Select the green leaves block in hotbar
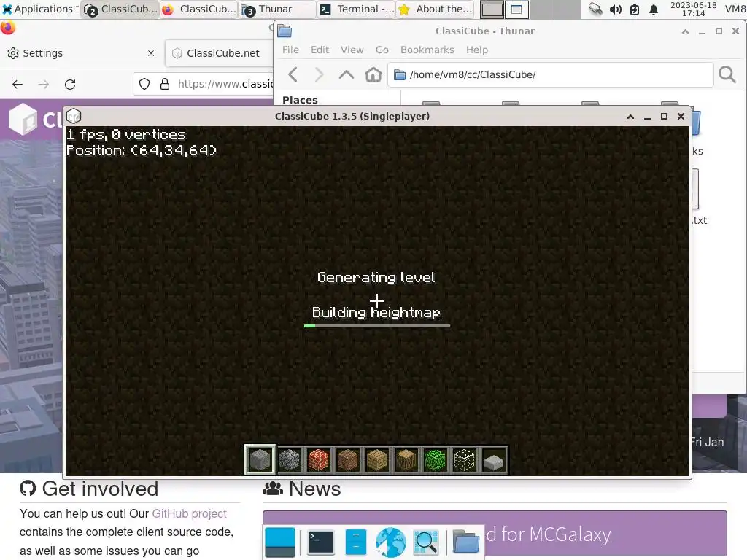The height and width of the screenshot is (560, 747). (x=435, y=460)
